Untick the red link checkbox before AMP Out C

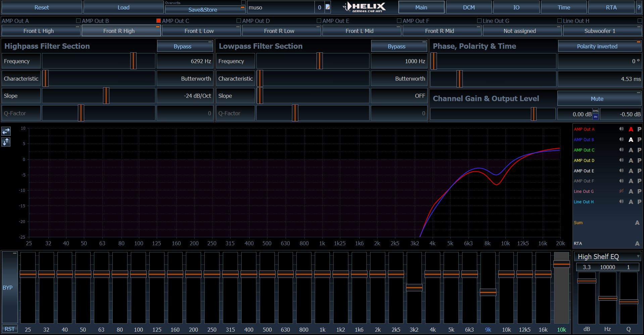158,21
